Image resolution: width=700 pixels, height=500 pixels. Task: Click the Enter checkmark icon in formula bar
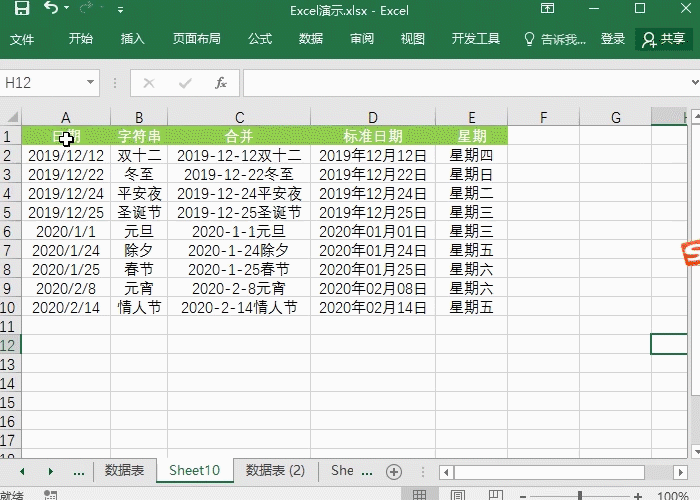tap(185, 83)
